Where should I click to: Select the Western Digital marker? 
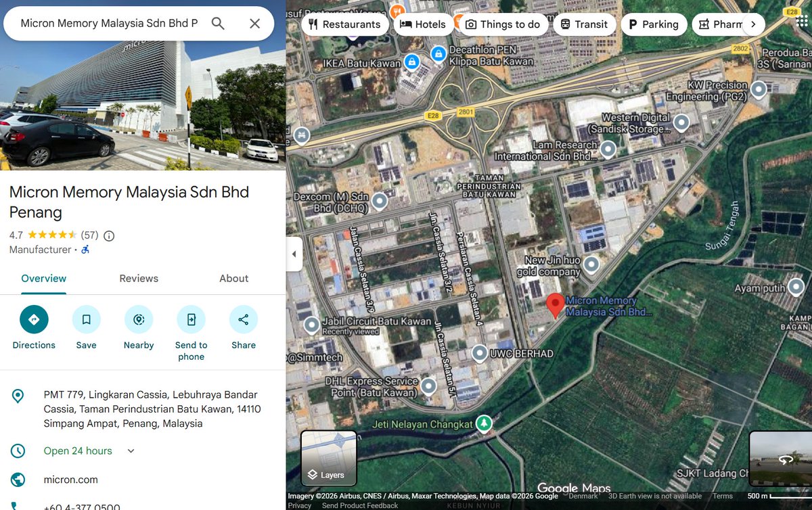[681, 122]
